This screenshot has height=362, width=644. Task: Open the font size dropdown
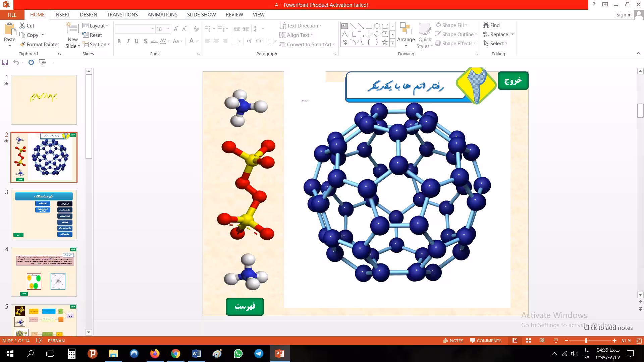coord(168,29)
